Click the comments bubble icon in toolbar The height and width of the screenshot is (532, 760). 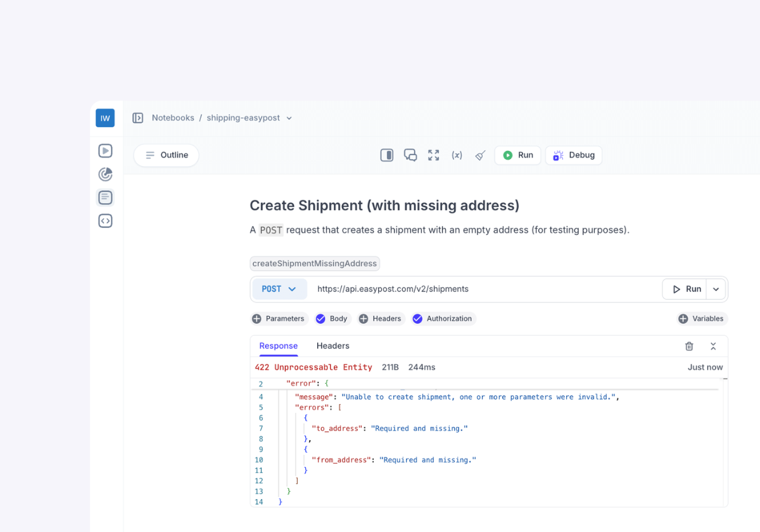tap(410, 155)
